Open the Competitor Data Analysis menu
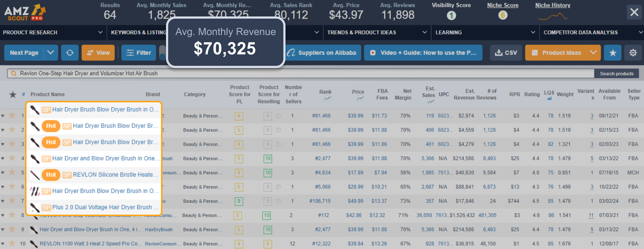The image size is (644, 249). (592, 33)
